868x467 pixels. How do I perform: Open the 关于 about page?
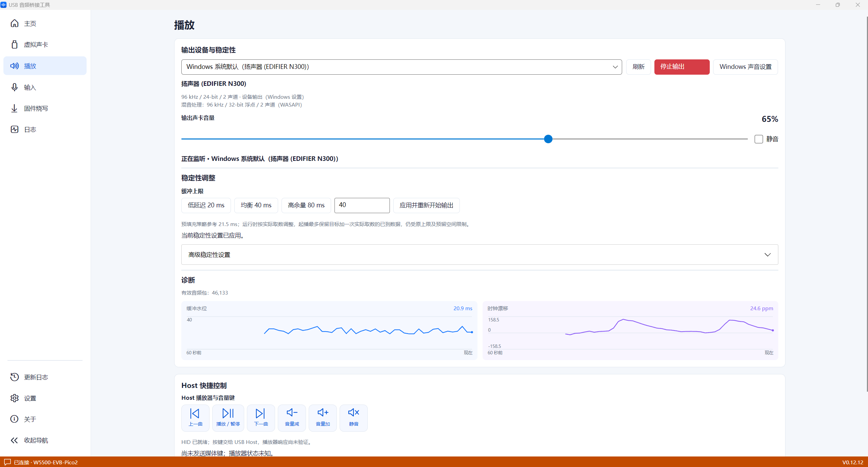coord(45,419)
